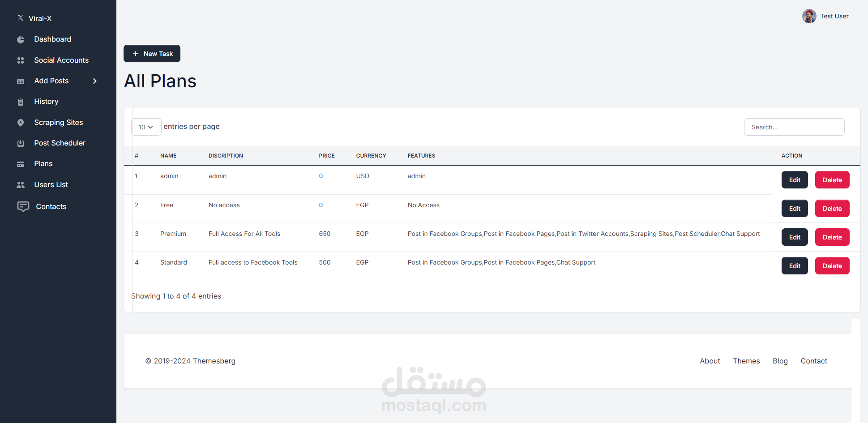Edit the Premium plan
This screenshot has height=423, width=868.
click(x=795, y=237)
